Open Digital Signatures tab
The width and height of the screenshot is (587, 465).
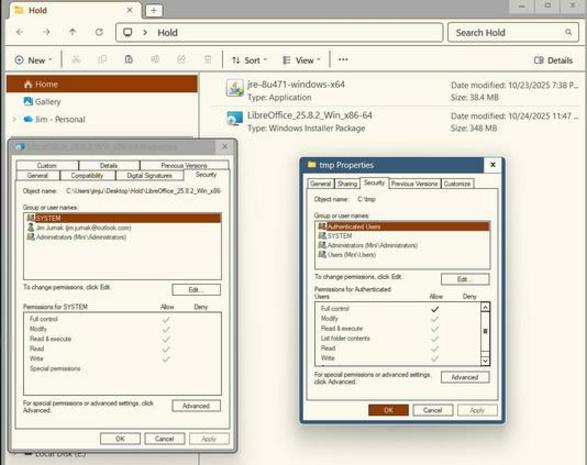(x=149, y=175)
